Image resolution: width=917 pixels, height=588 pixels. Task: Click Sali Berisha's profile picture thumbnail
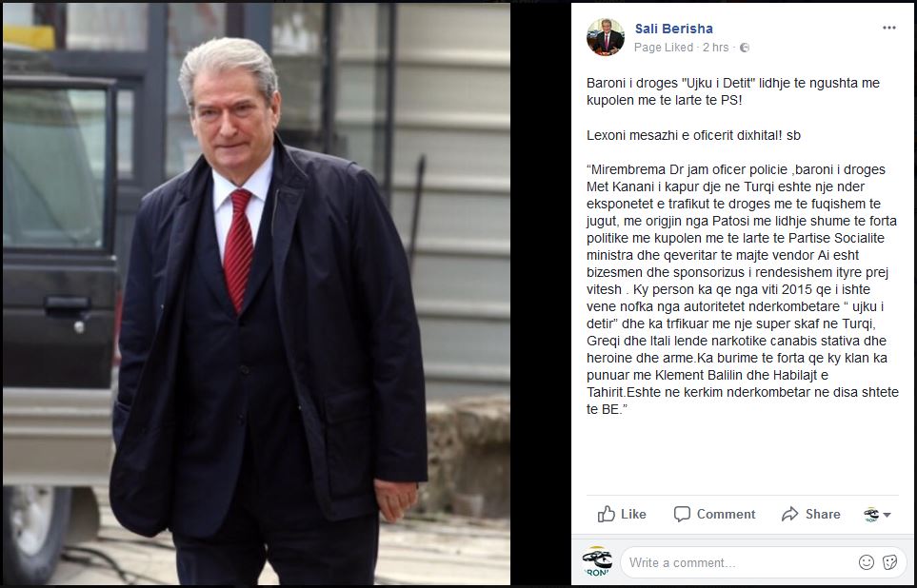(606, 37)
